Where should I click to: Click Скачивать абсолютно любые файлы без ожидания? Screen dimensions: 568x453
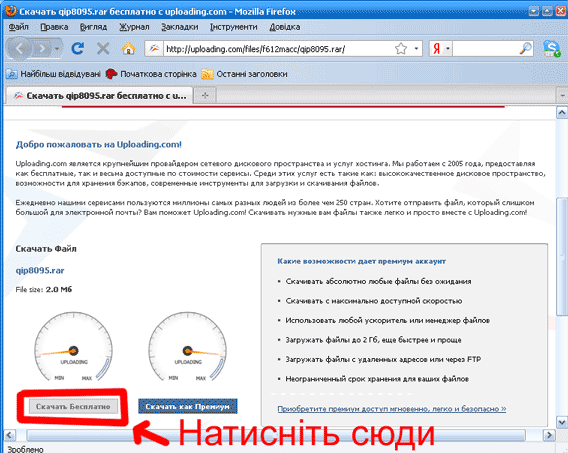(x=378, y=281)
